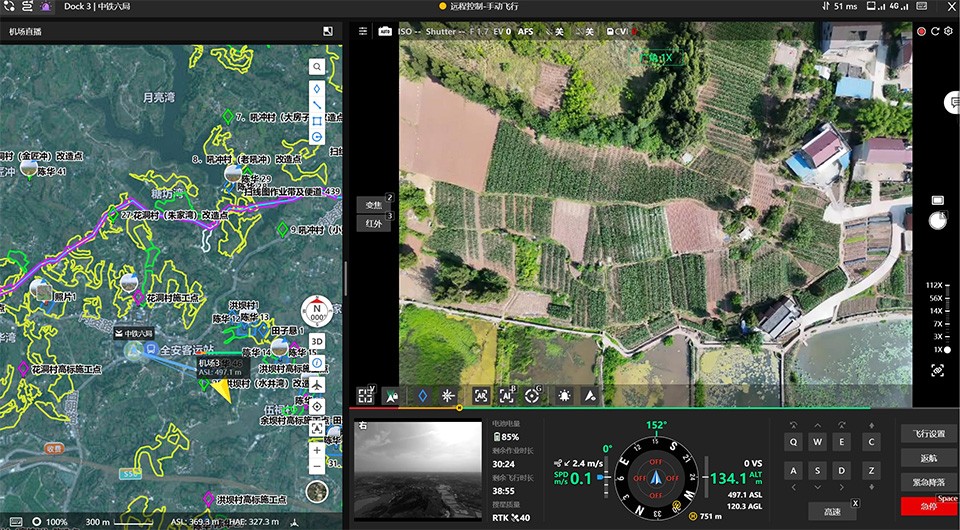This screenshot has height=530, width=960.
Task: Take a photo with the shutter button
Action: 937,221
